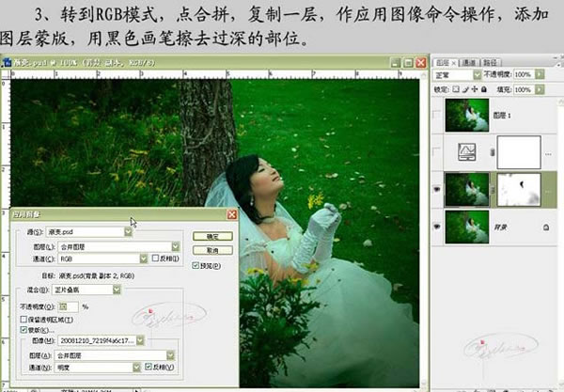Toggle the source channel Invert checkbox
This screenshot has height=392, width=564.
(155, 259)
